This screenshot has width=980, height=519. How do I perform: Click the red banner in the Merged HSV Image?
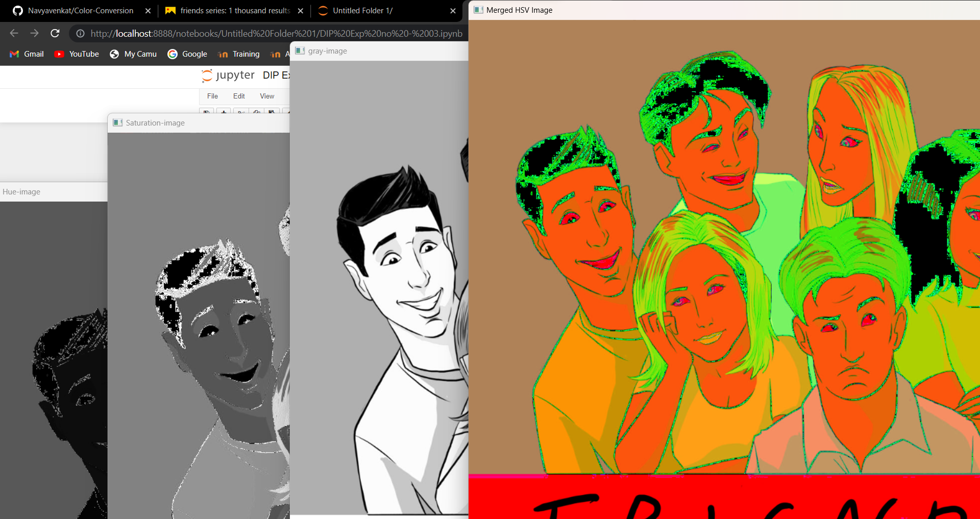tap(724, 497)
